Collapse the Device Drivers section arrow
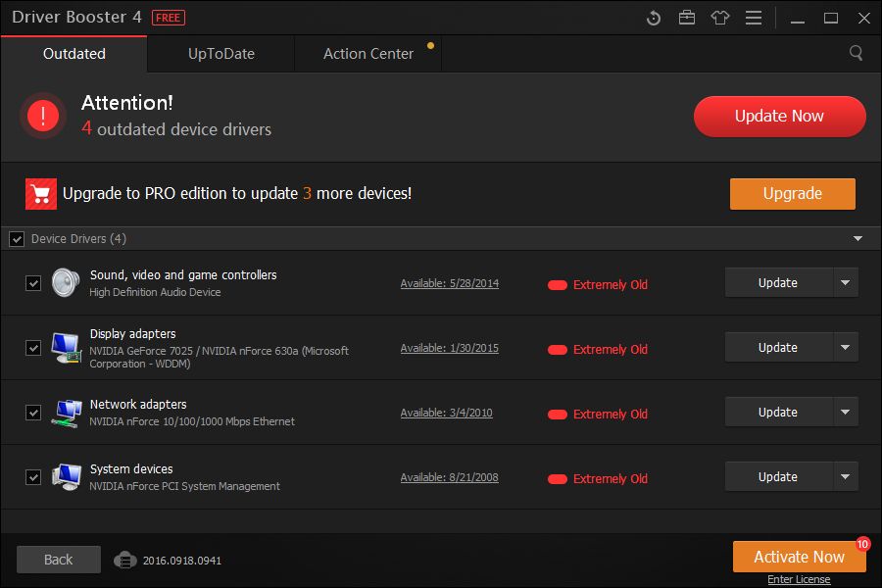This screenshot has height=588, width=882. (x=857, y=238)
